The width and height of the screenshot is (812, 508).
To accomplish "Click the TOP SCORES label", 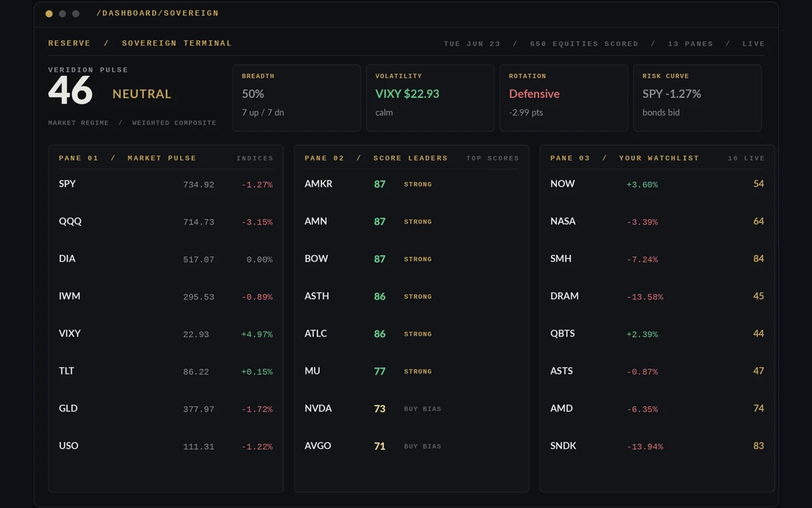I will (x=493, y=158).
